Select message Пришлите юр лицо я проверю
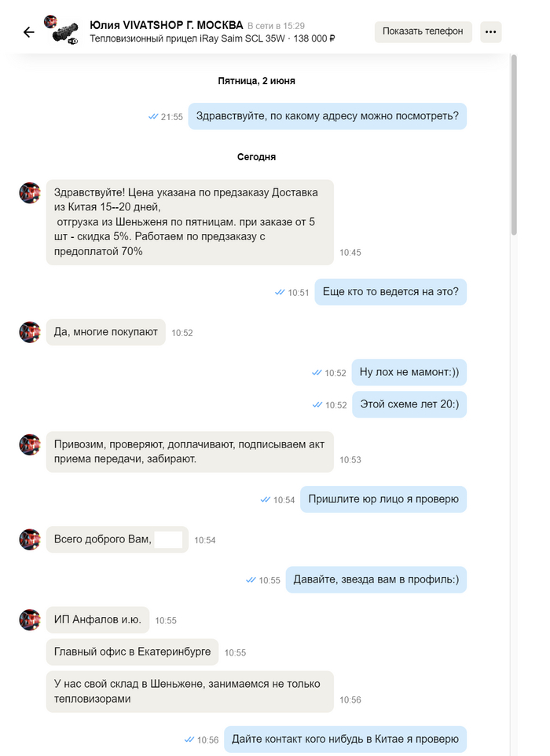This screenshot has height=756, width=550. (x=383, y=499)
